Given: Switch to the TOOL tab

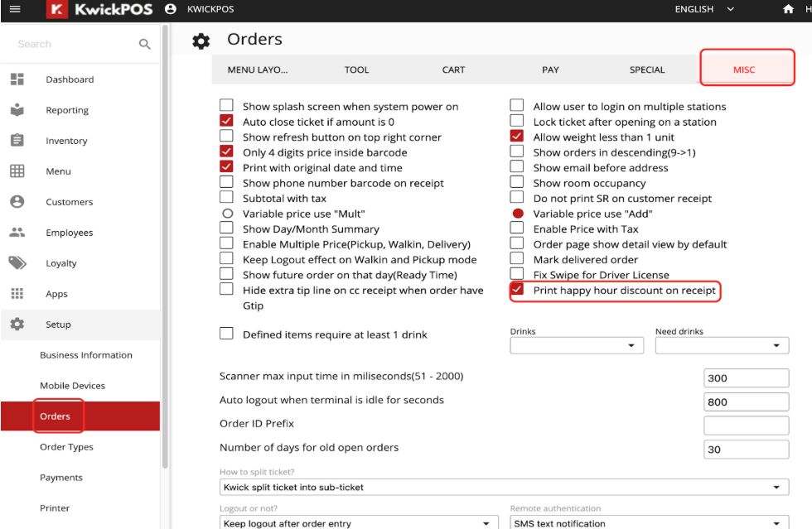Looking at the screenshot, I should tap(357, 70).
